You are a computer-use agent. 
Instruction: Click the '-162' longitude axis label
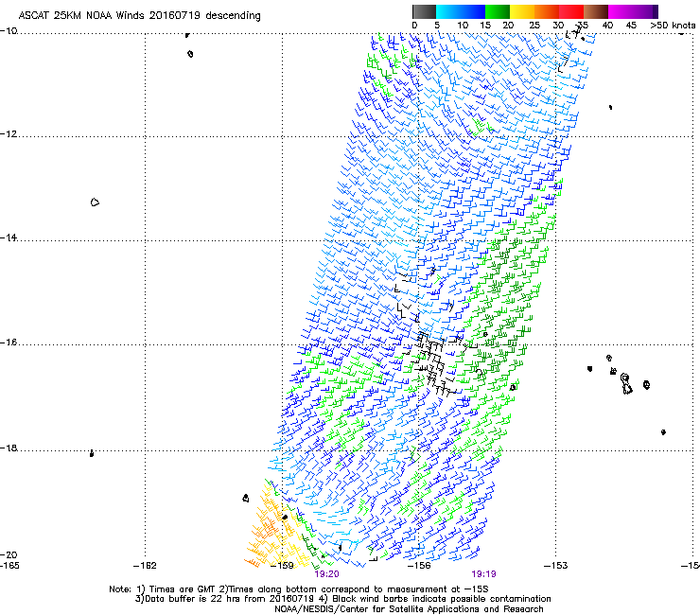tap(145, 566)
